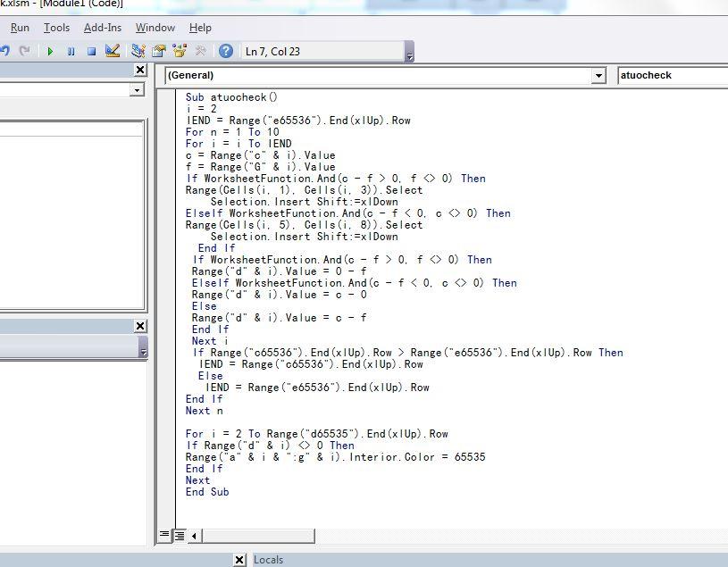This screenshot has height=567, width=728.
Task: Click the 'Next i' code line
Action: pyautogui.click(x=209, y=341)
